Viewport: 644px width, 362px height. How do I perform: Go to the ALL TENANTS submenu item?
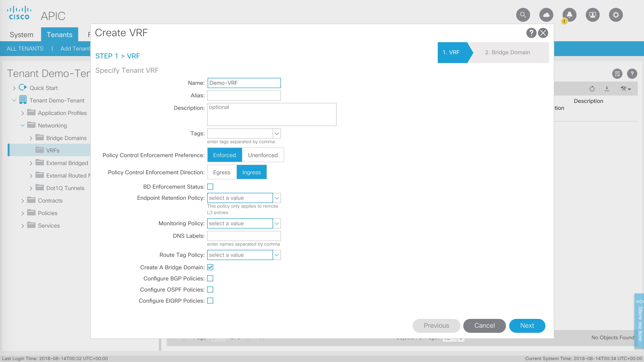tap(25, 49)
